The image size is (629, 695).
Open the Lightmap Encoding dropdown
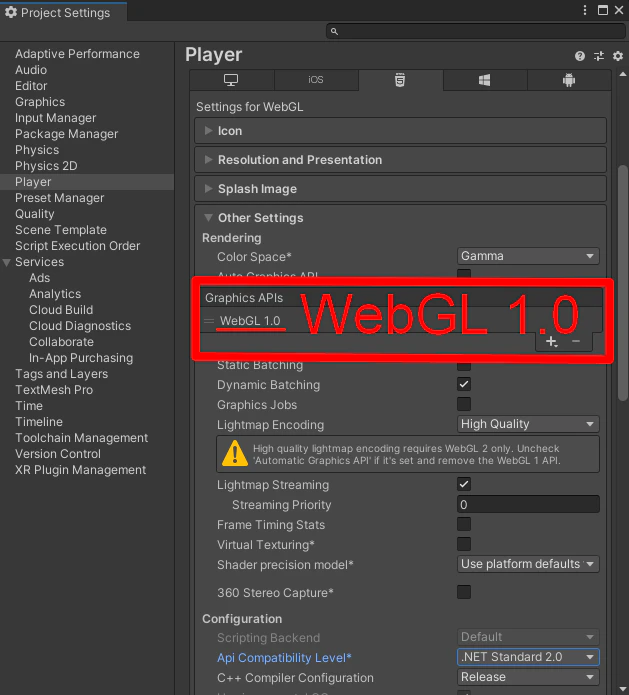[528, 424]
